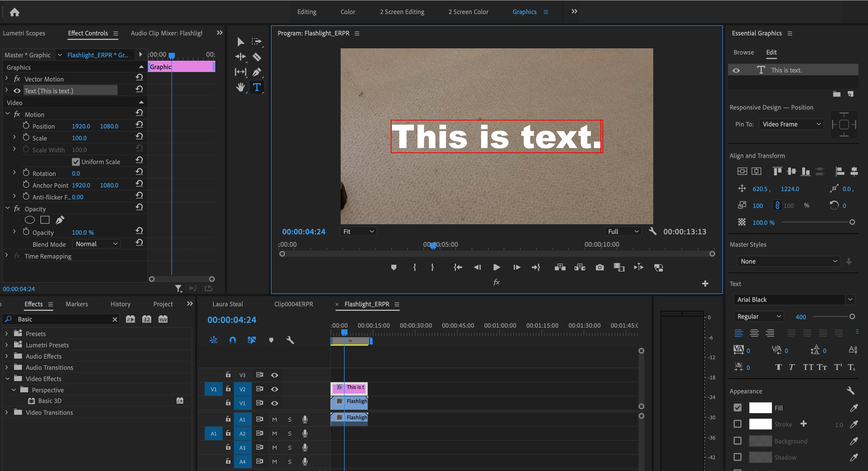868x471 pixels.
Task: Click Add Marker in Program monitor
Action: click(394, 268)
